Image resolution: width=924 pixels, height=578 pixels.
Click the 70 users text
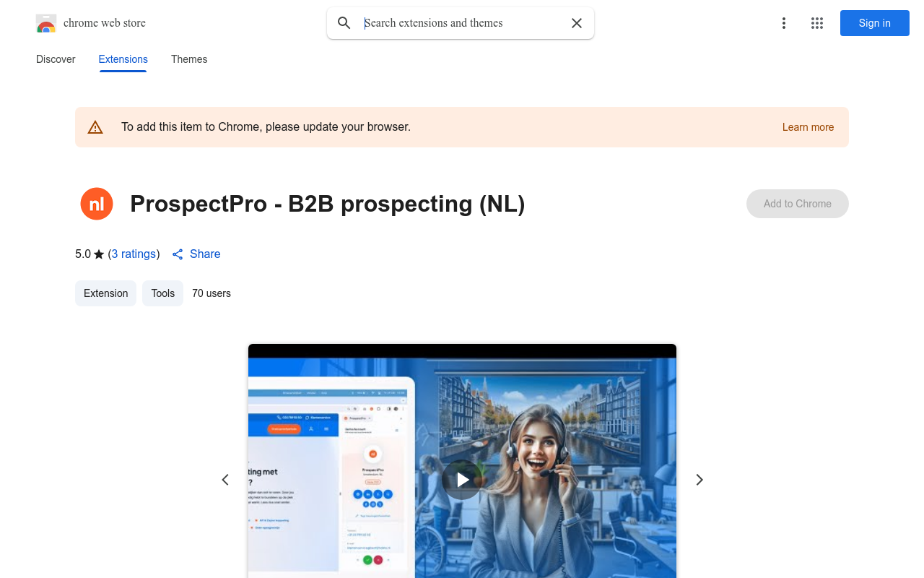[212, 293]
